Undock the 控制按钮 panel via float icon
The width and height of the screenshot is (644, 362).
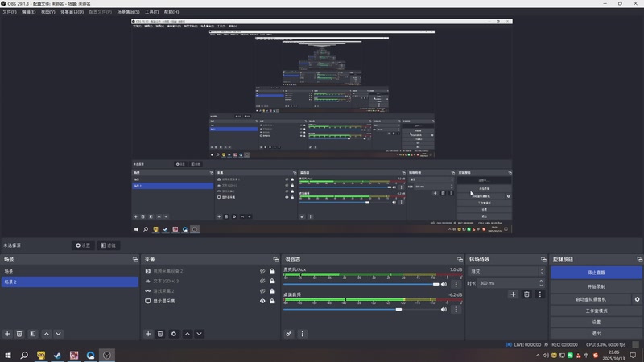tap(639, 259)
